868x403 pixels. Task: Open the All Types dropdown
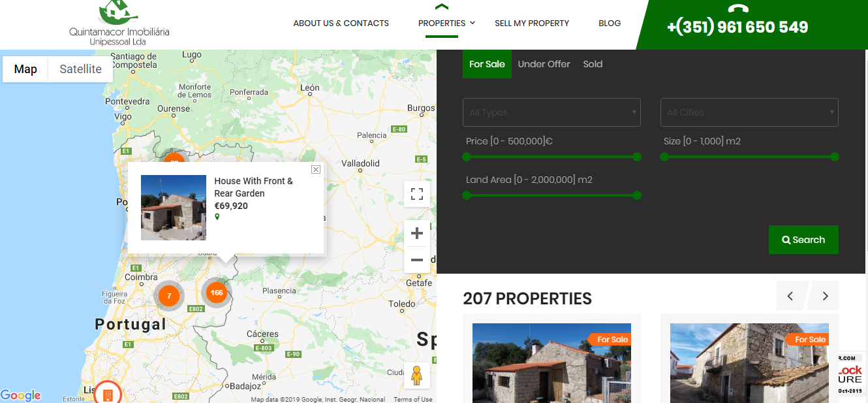(x=551, y=112)
